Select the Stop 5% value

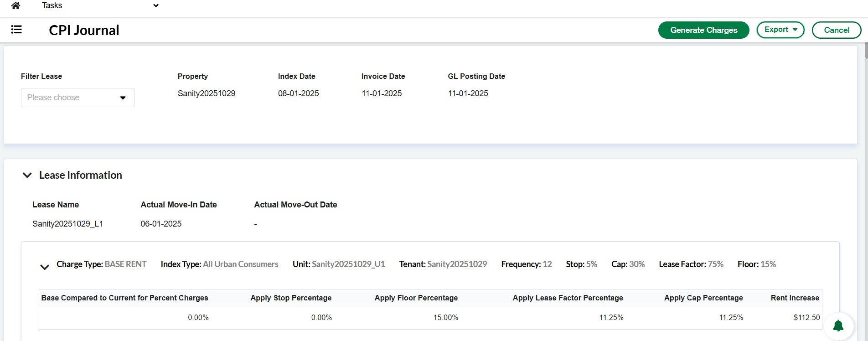[x=592, y=264]
